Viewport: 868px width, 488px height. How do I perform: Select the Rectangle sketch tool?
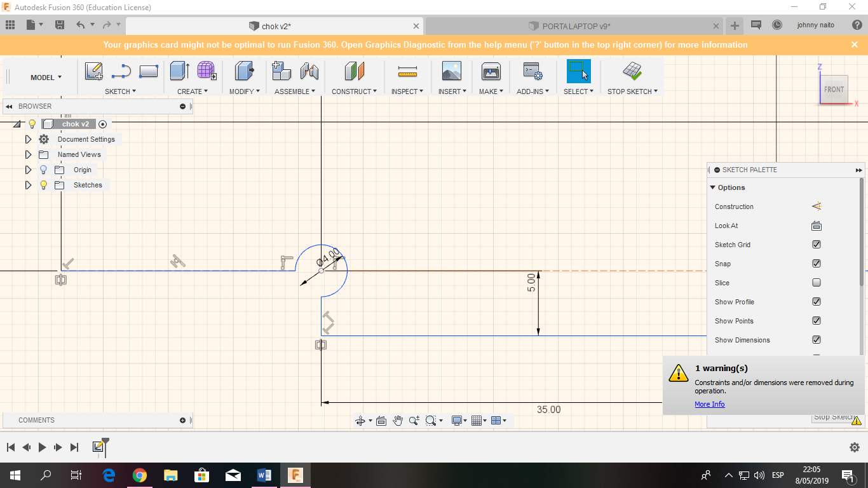148,71
